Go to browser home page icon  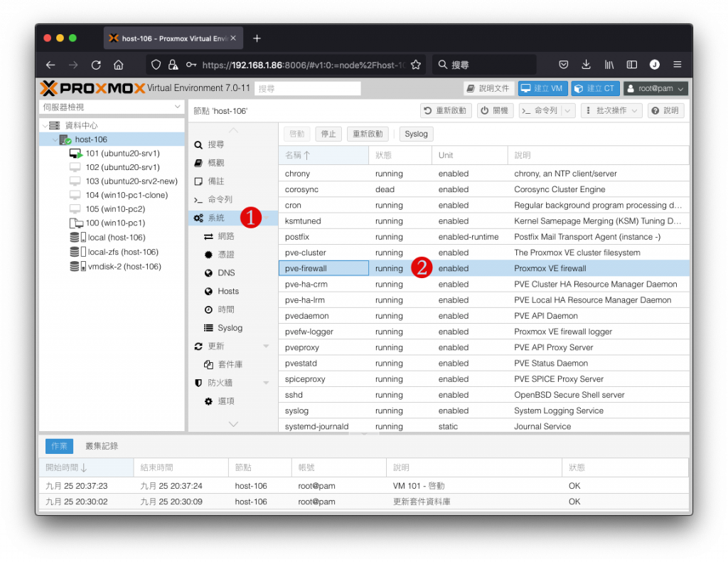(x=119, y=65)
